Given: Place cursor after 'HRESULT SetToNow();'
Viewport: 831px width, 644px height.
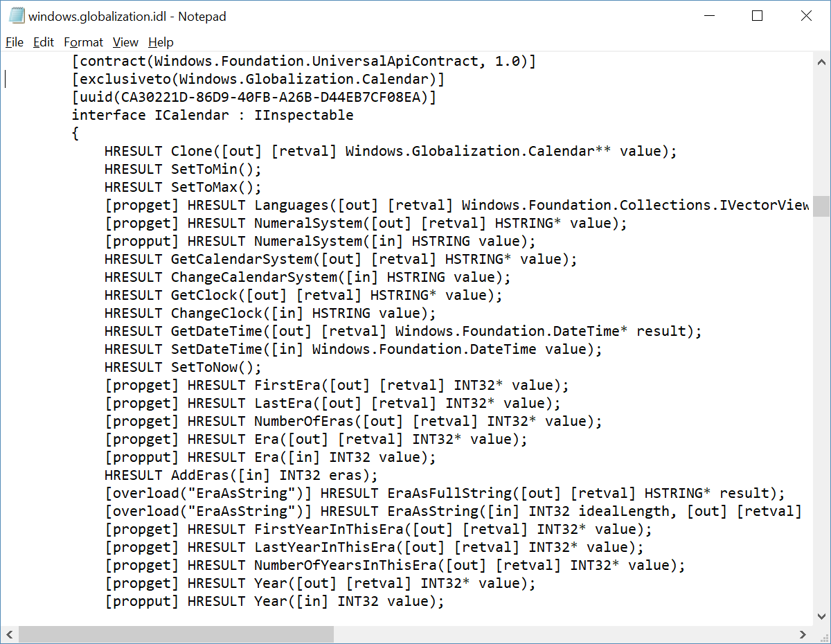Looking at the screenshot, I should (263, 367).
